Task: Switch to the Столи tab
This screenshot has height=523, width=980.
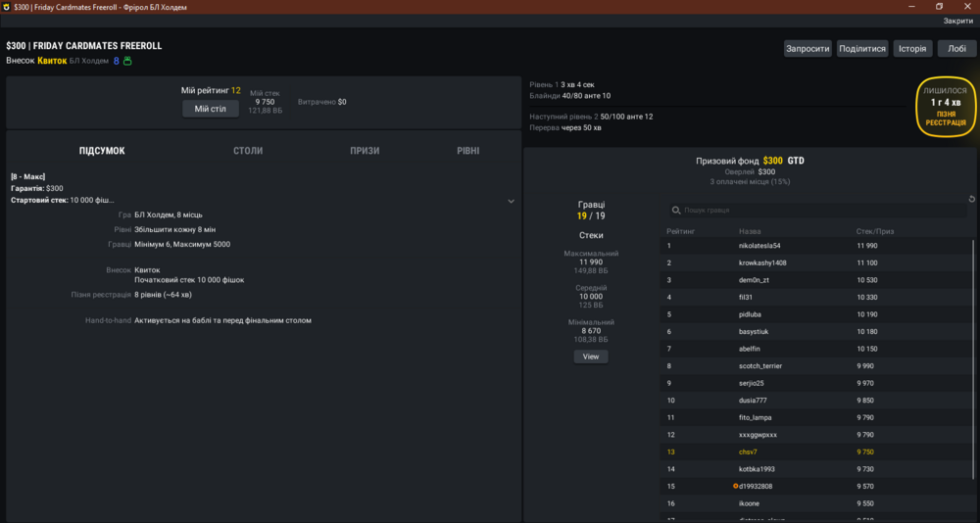Action: pos(248,151)
